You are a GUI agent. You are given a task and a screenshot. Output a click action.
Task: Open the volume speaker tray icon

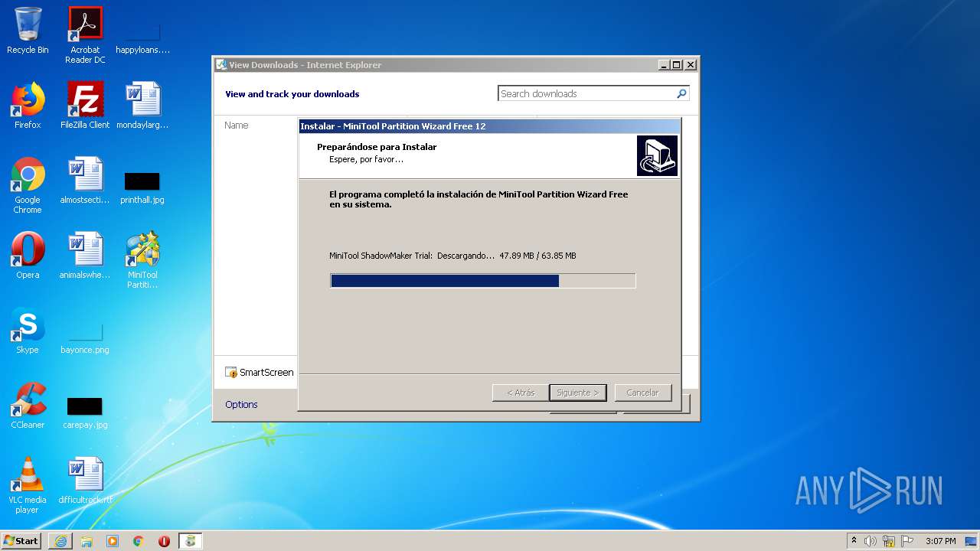[x=871, y=541]
